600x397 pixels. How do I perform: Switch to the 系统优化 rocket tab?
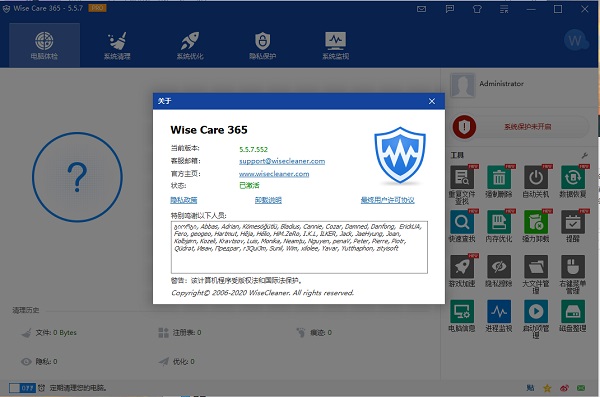pos(190,46)
